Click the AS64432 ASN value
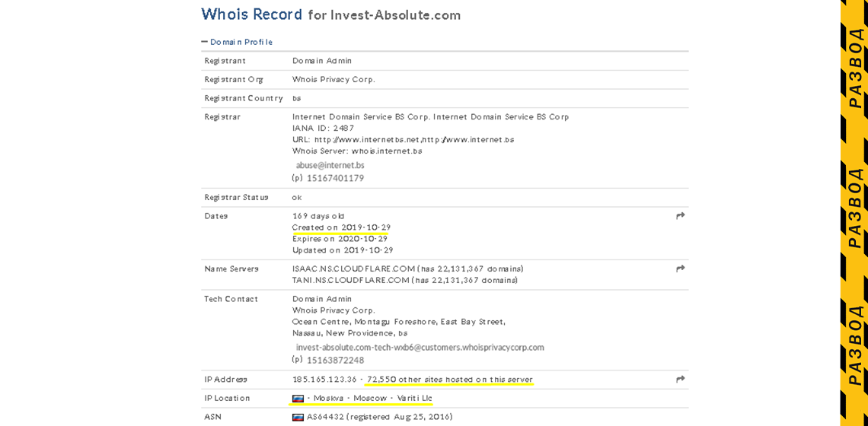Image resolution: width=868 pixels, height=426 pixels. pyautogui.click(x=380, y=417)
